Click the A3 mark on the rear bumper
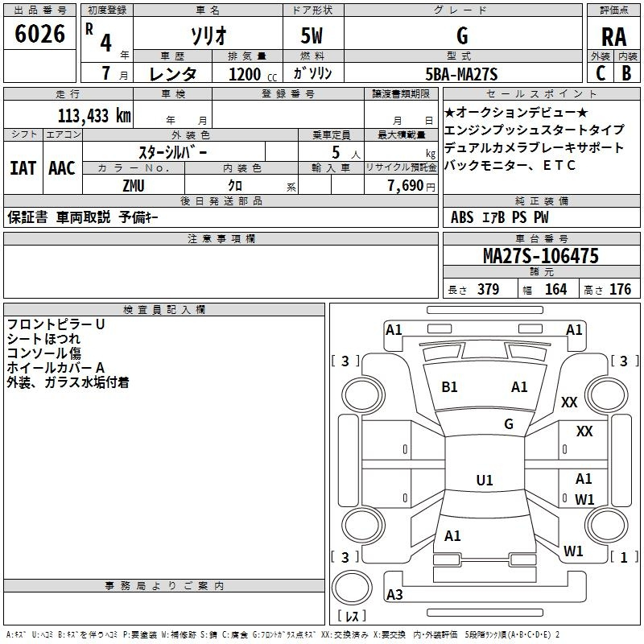The image size is (644, 644). point(394,595)
